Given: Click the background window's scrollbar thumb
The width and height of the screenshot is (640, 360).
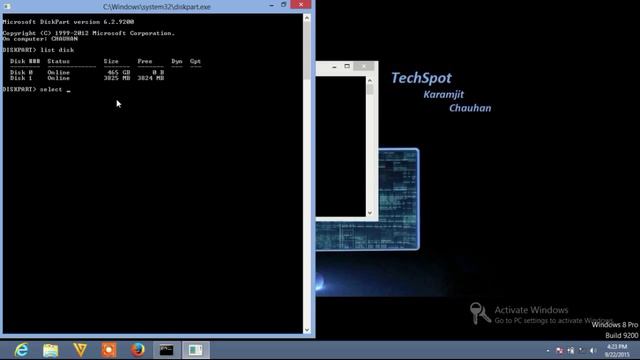Looking at the screenshot, I should coord(370,90).
